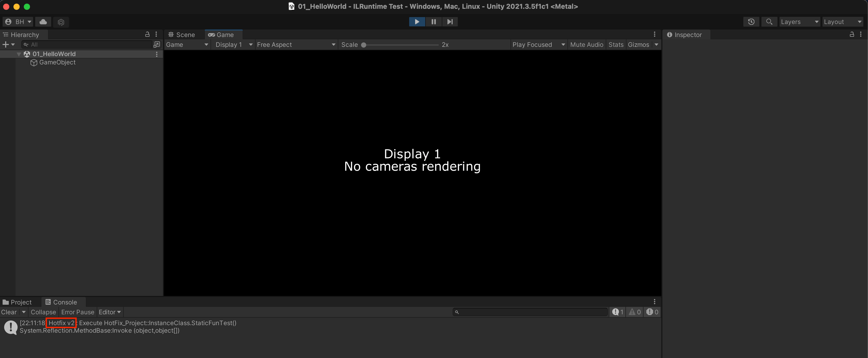The image size is (868, 358).
Task: Switch to the Scene tab
Action: pyautogui.click(x=182, y=35)
